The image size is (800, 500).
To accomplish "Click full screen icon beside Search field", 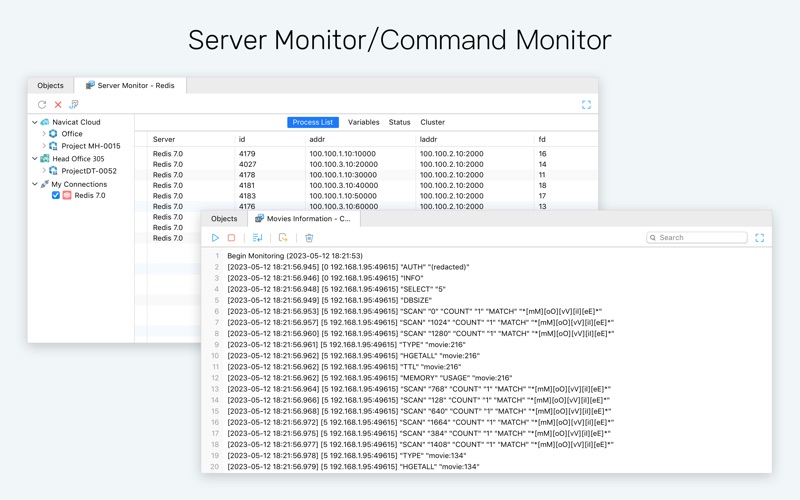I will [760, 238].
